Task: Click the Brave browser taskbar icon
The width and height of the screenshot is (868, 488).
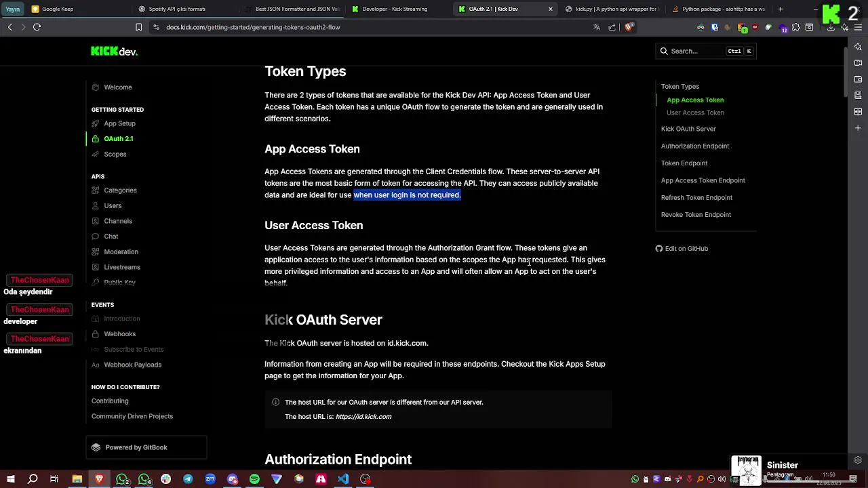Action: click(x=100, y=479)
